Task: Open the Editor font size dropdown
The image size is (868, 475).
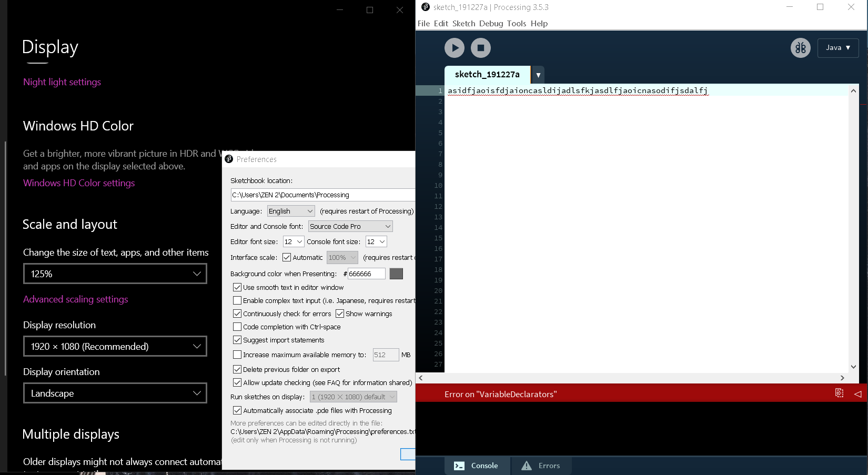Action: tap(293, 241)
